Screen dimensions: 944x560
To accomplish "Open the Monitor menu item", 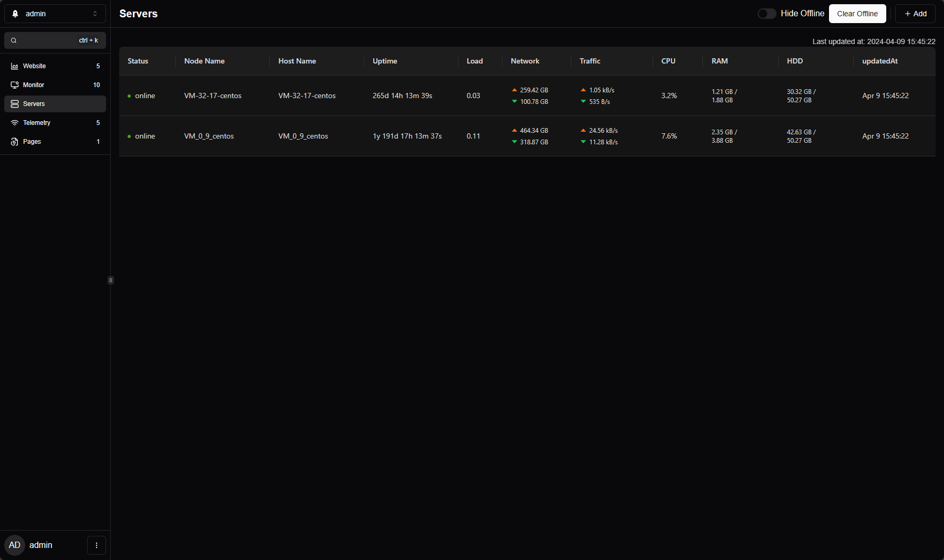I will 55,85.
